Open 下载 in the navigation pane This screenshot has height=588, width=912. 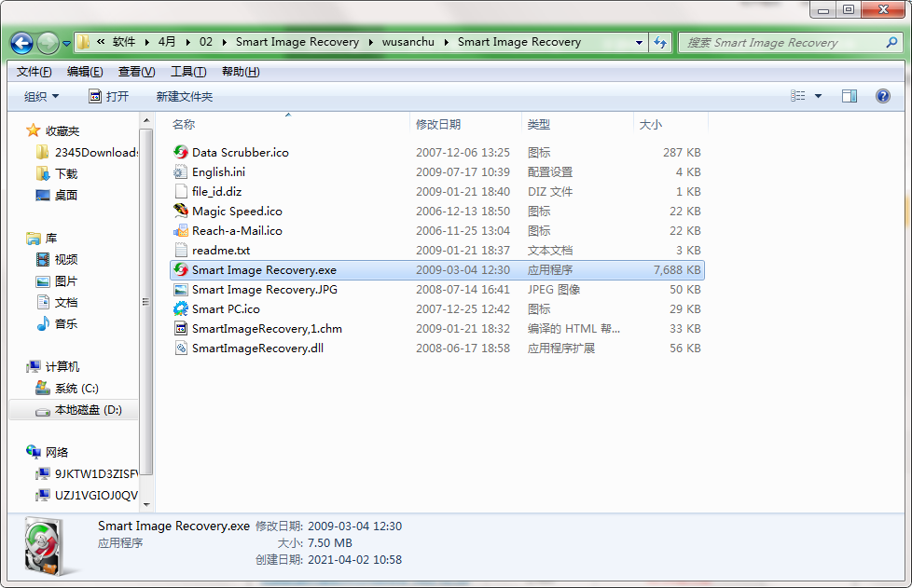[65, 173]
